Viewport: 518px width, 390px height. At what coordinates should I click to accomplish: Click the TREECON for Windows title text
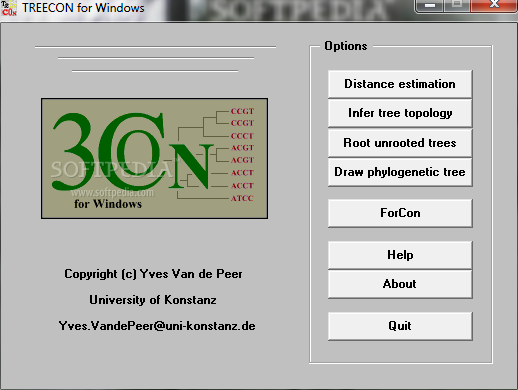83,8
